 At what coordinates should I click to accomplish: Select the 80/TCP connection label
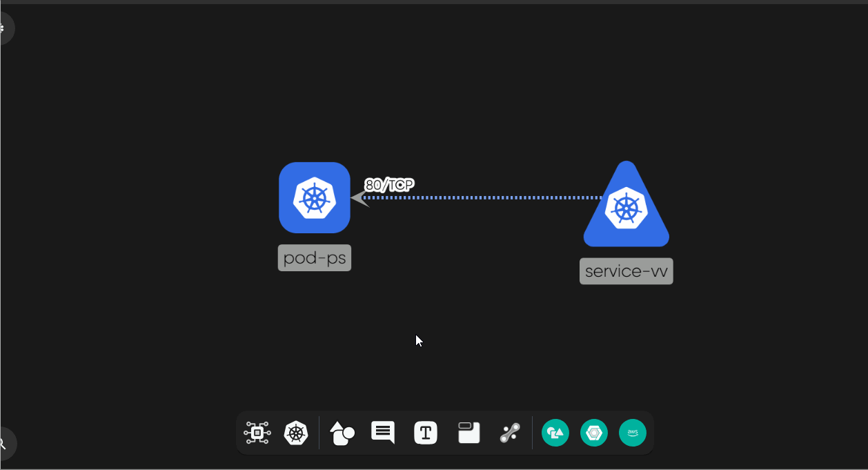pyautogui.click(x=389, y=184)
